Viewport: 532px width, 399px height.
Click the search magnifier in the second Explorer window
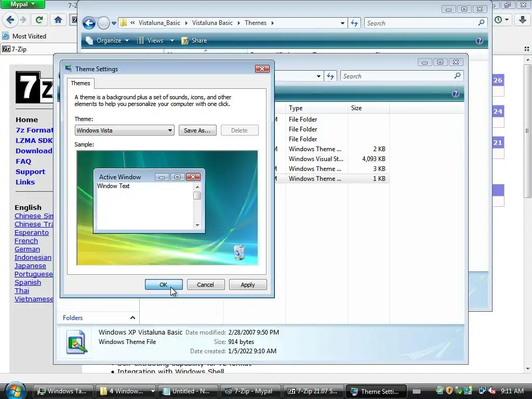(457, 76)
